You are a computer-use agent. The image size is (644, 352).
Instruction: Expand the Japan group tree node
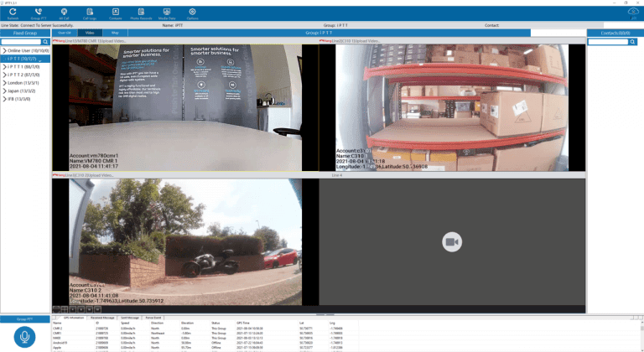click(4, 91)
